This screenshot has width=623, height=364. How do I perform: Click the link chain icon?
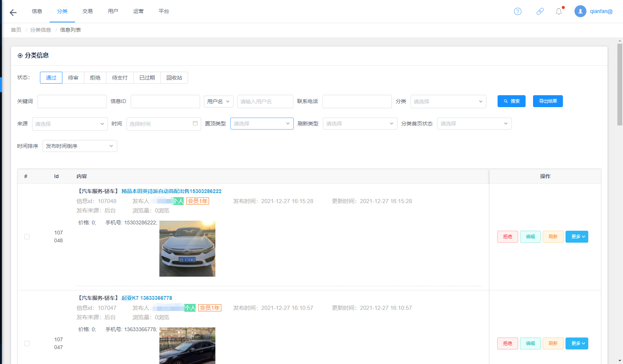540,11
